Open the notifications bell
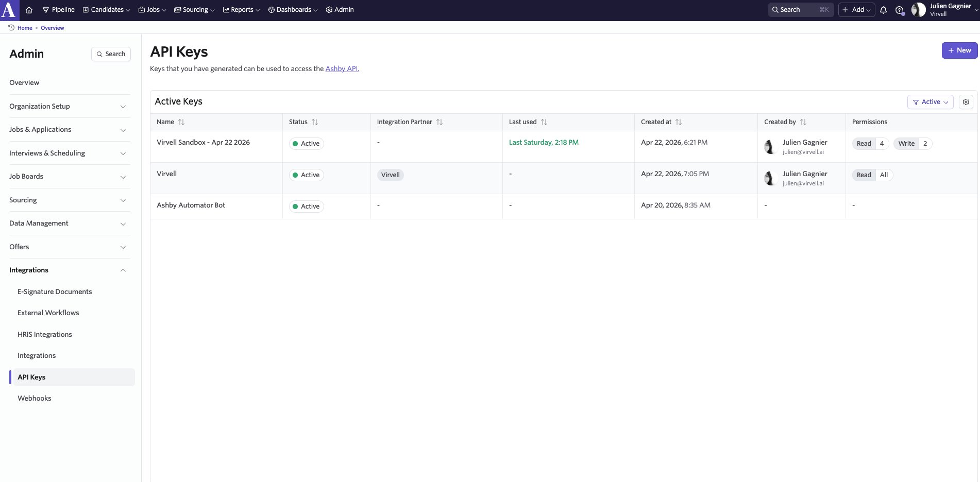This screenshot has height=482, width=980. pyautogui.click(x=883, y=10)
